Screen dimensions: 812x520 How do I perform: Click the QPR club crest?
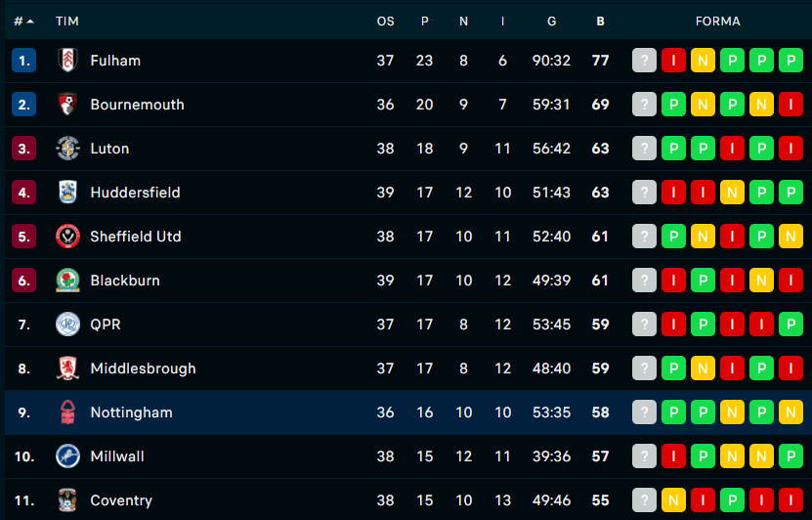67,325
